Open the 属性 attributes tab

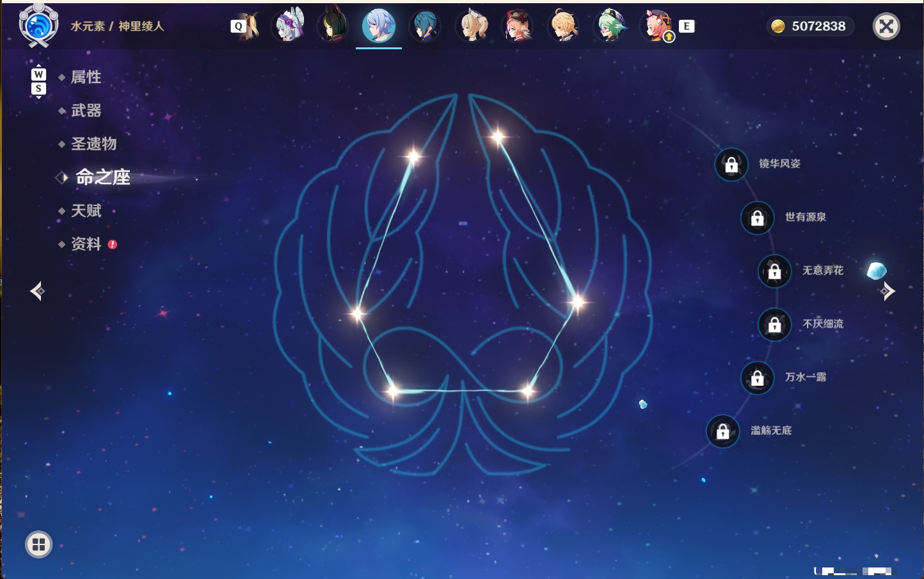click(86, 77)
